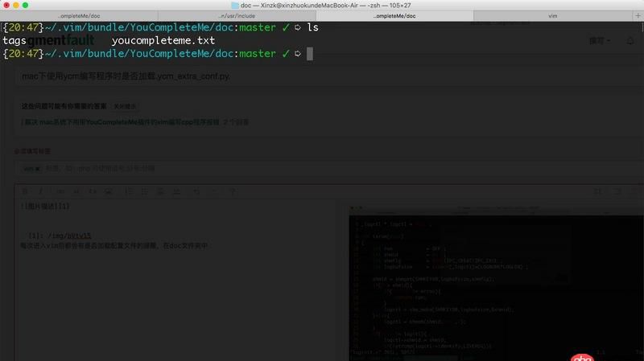Click the terminal cursor block on second prompt
The image size is (644, 361).
(x=310, y=54)
